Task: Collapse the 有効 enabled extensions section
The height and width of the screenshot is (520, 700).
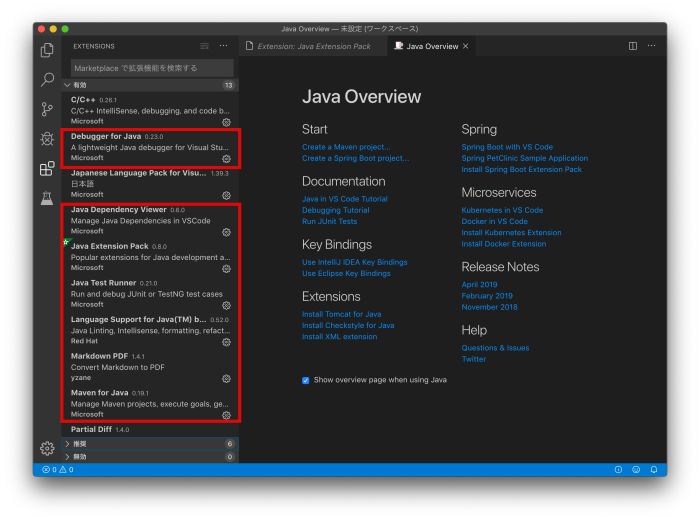Action: coord(150,85)
